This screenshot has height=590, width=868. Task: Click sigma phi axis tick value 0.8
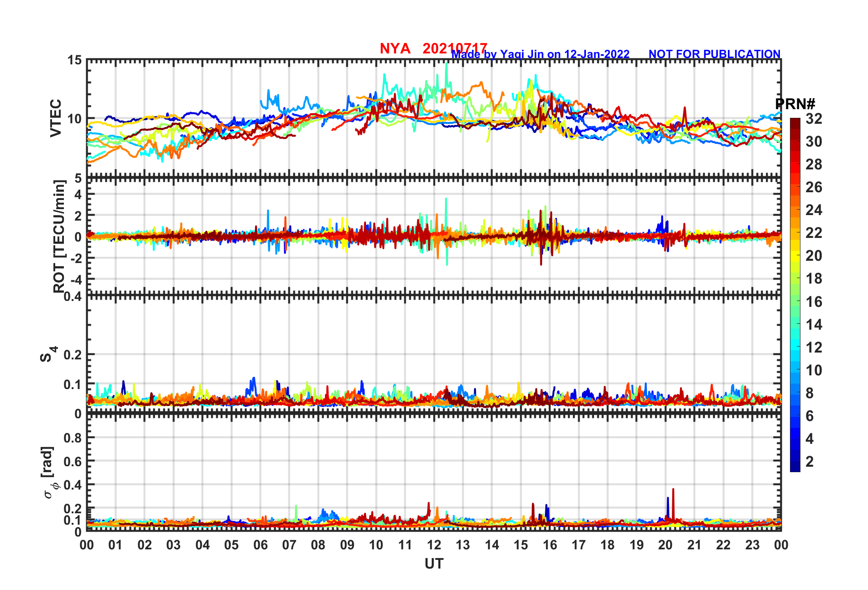73,438
